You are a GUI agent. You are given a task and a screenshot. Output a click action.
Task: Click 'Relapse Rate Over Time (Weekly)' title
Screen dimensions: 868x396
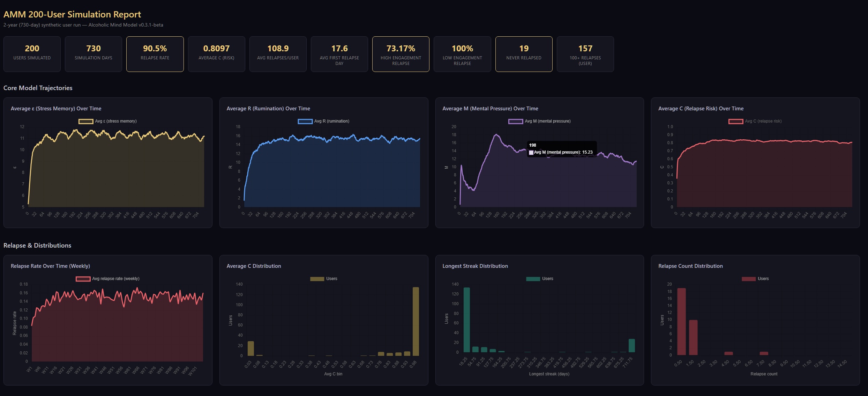[x=50, y=266]
